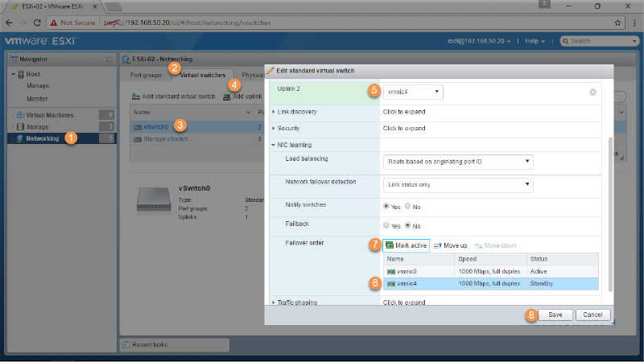Image resolution: width=644 pixels, height=362 pixels.
Task: Open the root@192.168.50.20 user menu
Action: click(479, 41)
